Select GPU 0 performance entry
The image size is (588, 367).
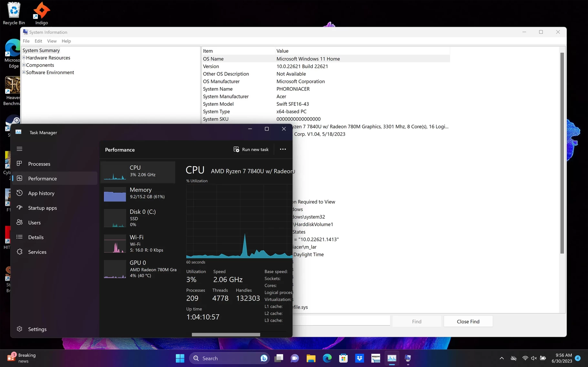[x=138, y=269]
